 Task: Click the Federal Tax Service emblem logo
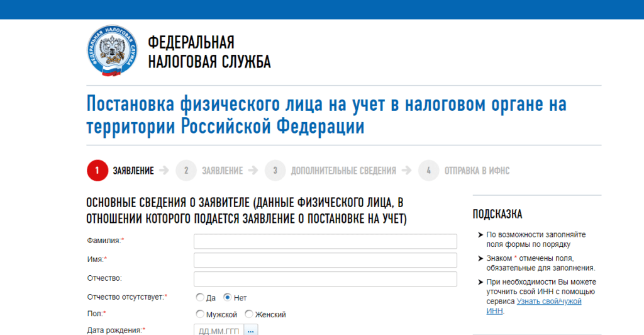pyautogui.click(x=111, y=52)
